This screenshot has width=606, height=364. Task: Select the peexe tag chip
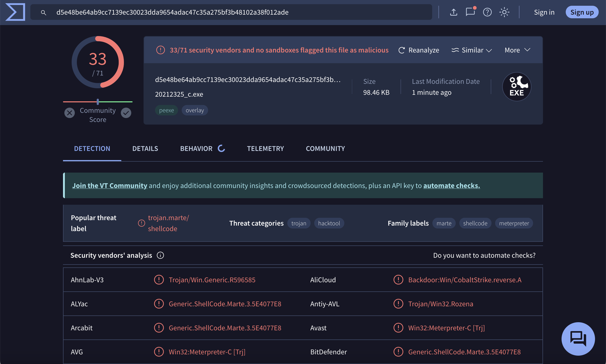[x=166, y=110]
